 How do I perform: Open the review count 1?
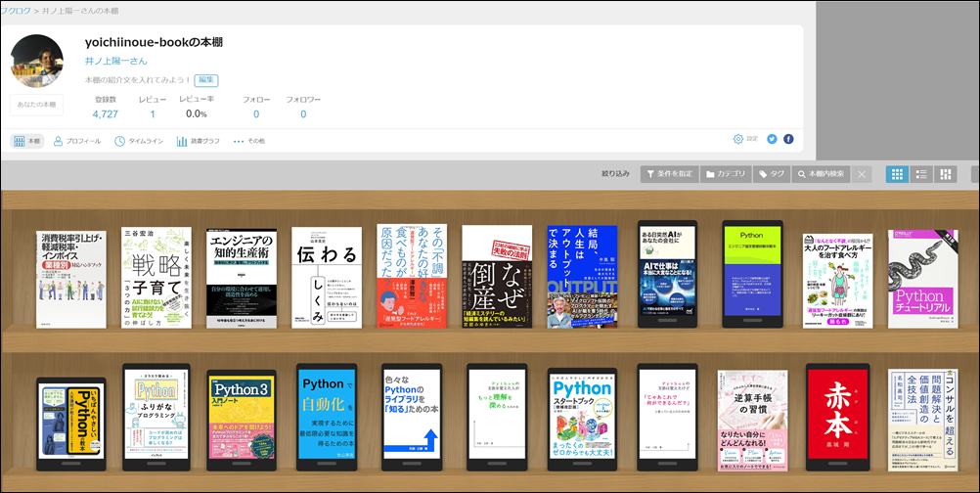point(153,114)
